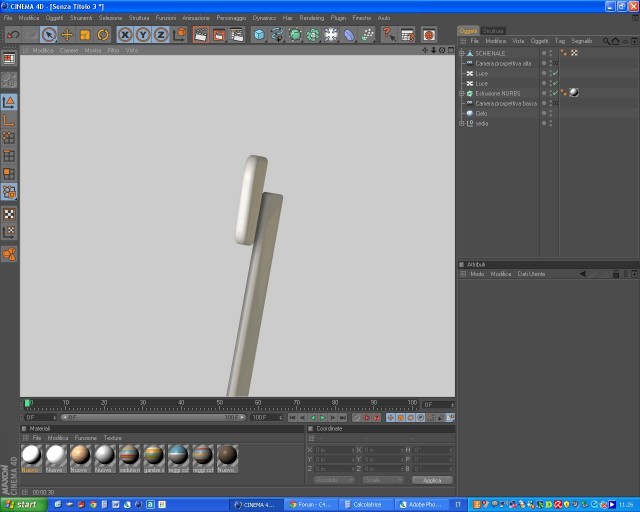Select the model mode triangle icon
The image size is (640, 512).
[9, 102]
